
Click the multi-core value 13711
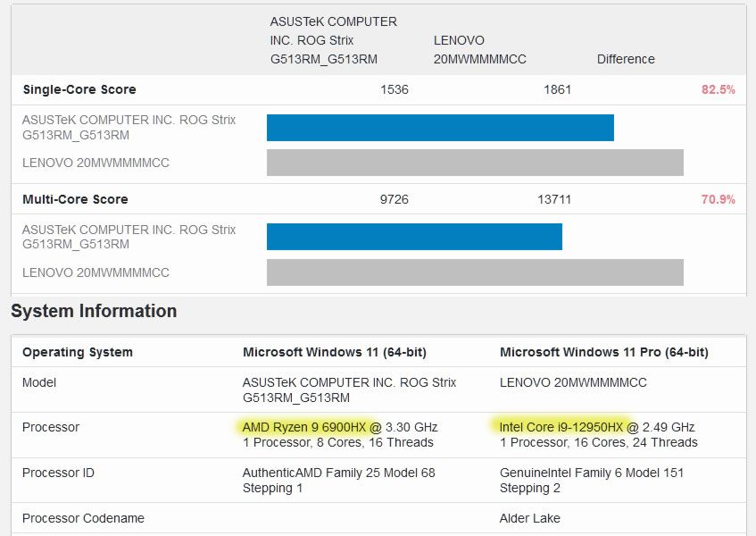coord(554,199)
